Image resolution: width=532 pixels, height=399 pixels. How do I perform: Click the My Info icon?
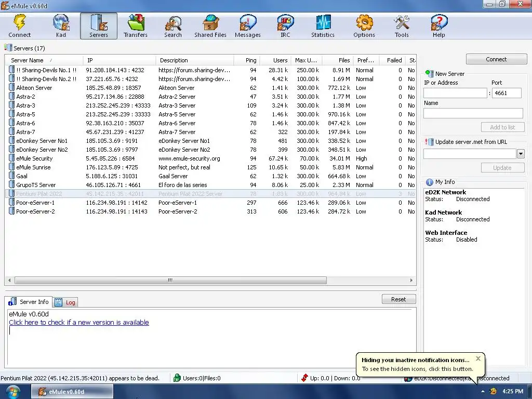(429, 182)
